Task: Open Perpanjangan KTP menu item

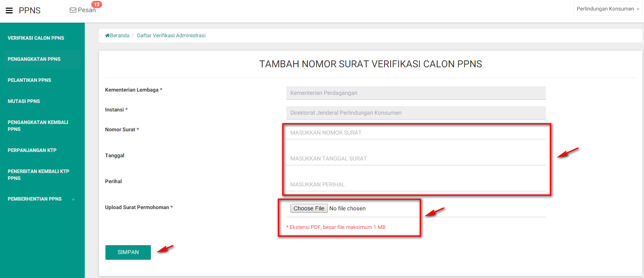Action: [32, 150]
